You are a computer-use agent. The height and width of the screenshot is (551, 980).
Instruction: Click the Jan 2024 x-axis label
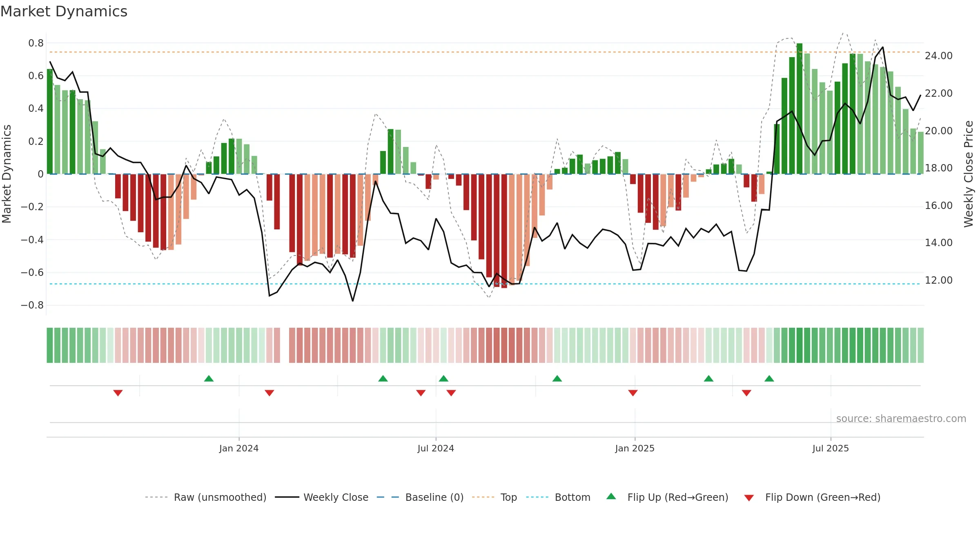tap(239, 448)
